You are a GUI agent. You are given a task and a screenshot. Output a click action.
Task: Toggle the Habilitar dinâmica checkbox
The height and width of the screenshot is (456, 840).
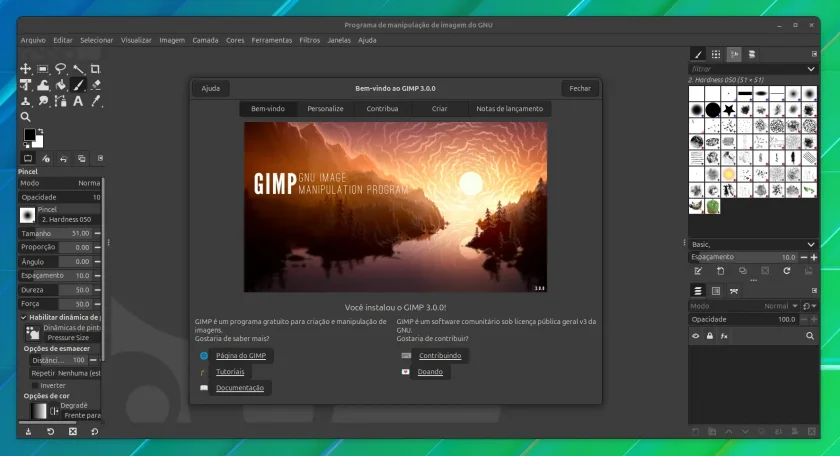(24, 317)
